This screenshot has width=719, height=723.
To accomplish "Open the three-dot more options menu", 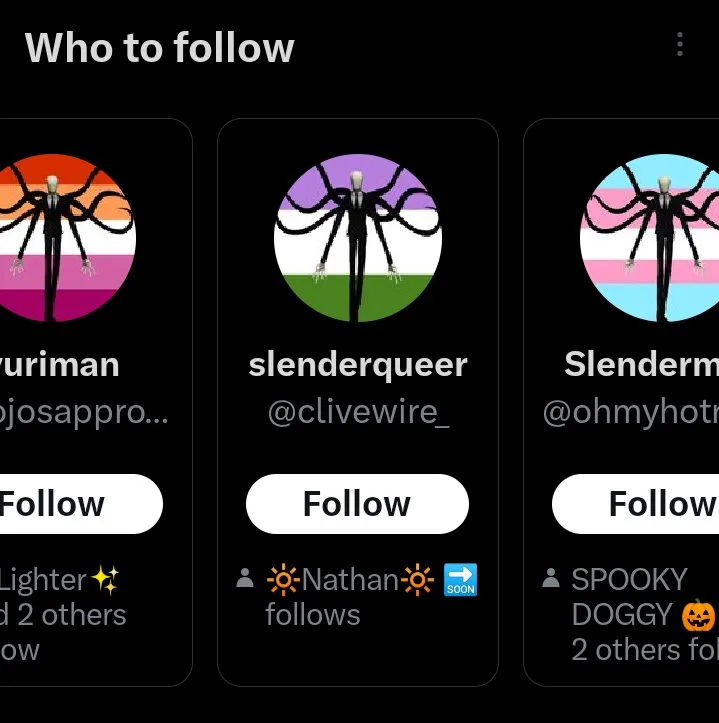I will 680,44.
